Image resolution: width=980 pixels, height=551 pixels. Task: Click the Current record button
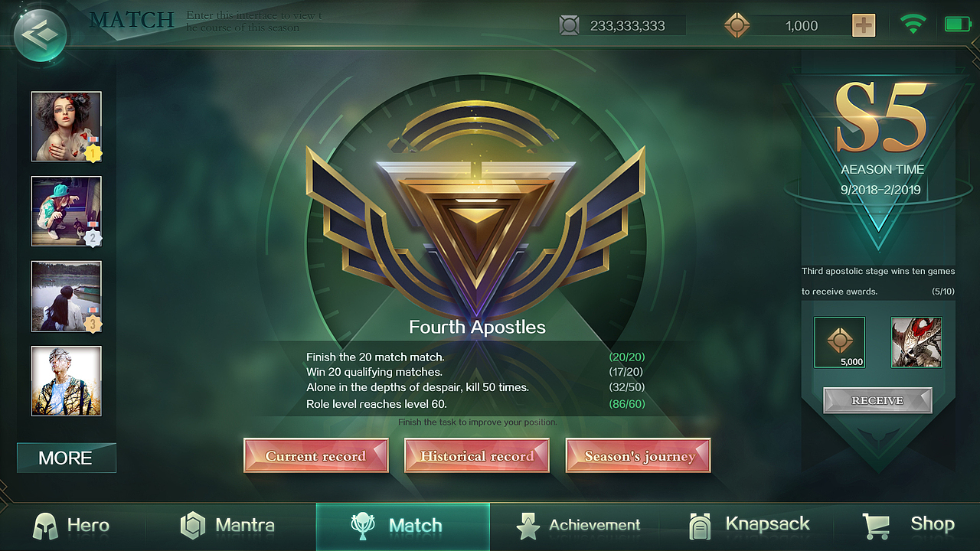coord(316,455)
